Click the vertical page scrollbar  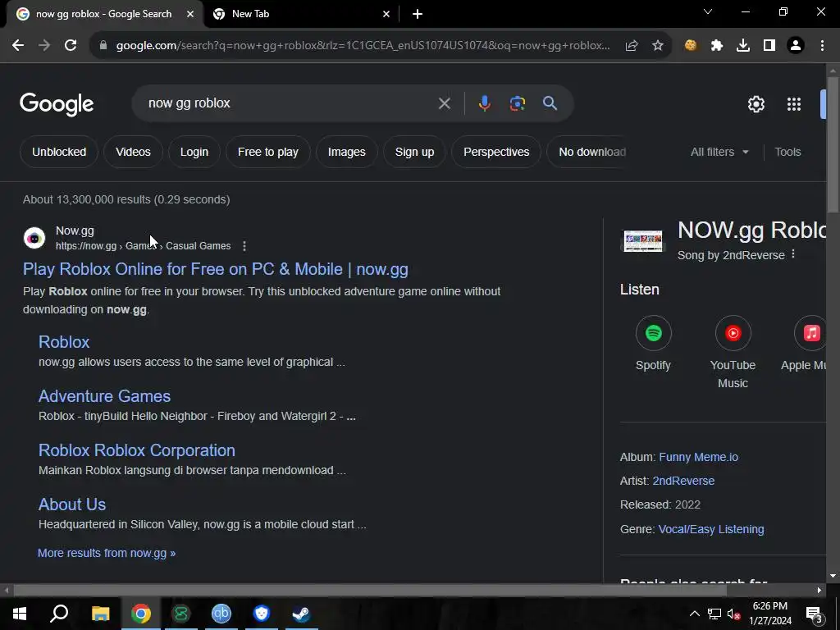pyautogui.click(x=833, y=144)
